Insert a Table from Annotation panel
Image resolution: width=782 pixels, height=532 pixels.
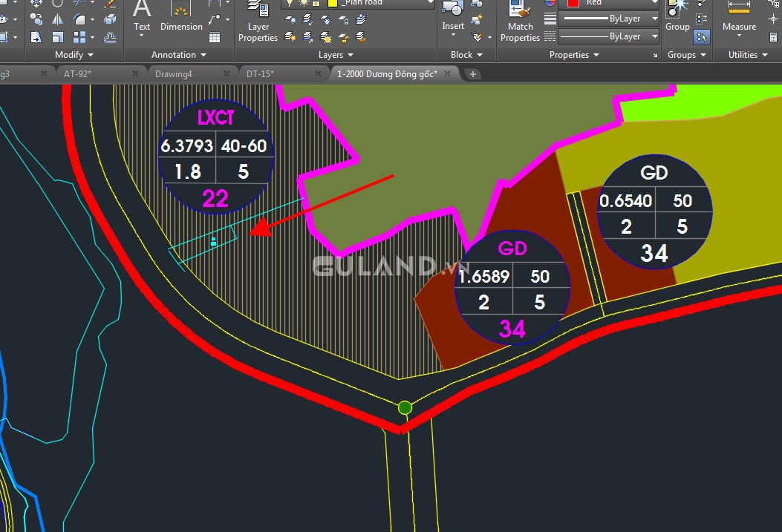click(x=215, y=37)
